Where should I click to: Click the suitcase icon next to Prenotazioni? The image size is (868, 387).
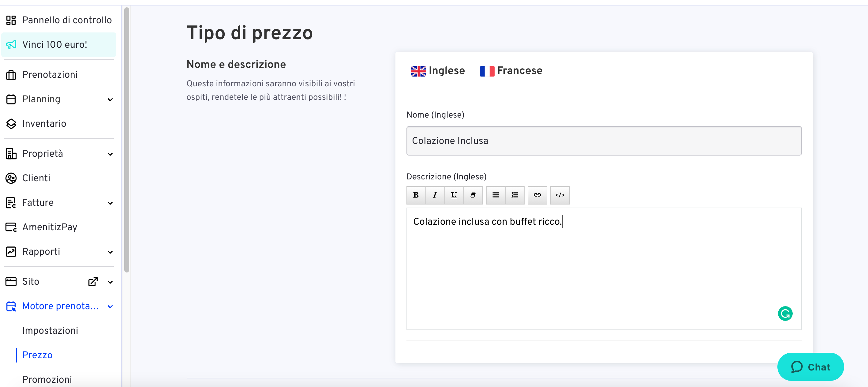(x=11, y=75)
